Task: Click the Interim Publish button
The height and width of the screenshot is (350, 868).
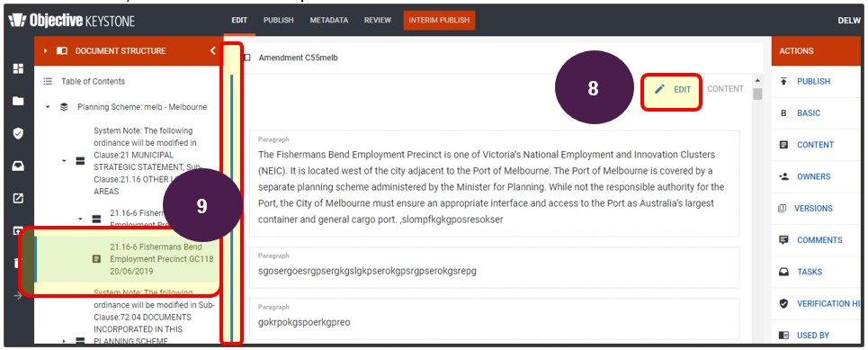Action: [x=439, y=20]
